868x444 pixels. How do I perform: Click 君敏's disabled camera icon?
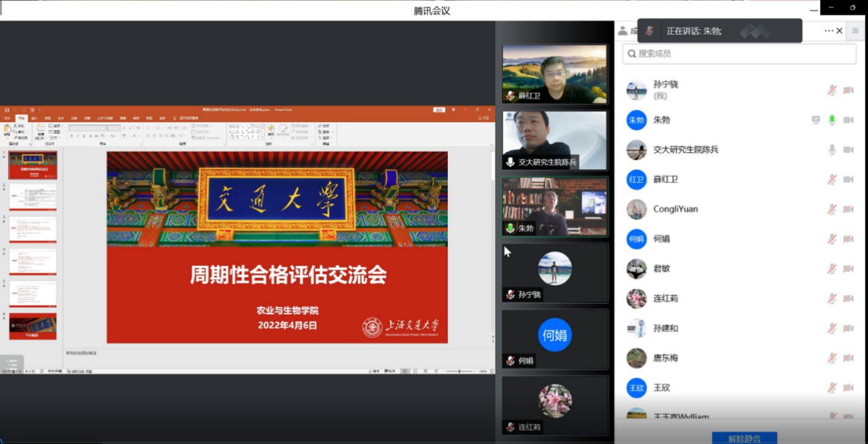[x=848, y=269]
